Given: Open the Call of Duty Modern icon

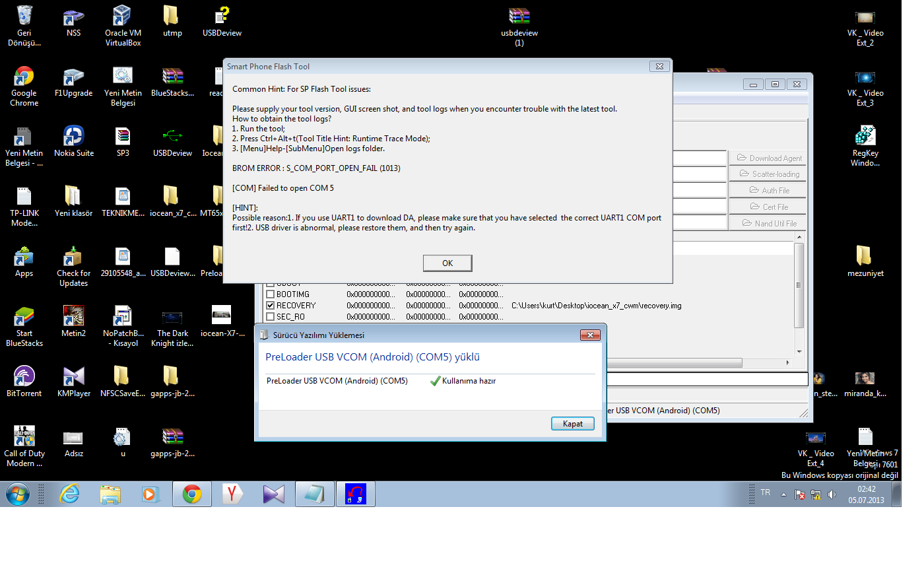Looking at the screenshot, I should 24,446.
